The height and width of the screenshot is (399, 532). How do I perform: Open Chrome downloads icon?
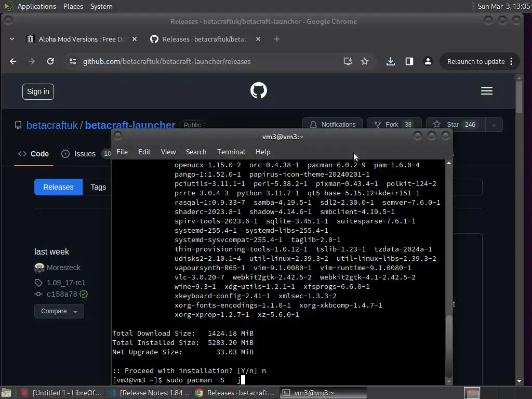click(x=391, y=61)
